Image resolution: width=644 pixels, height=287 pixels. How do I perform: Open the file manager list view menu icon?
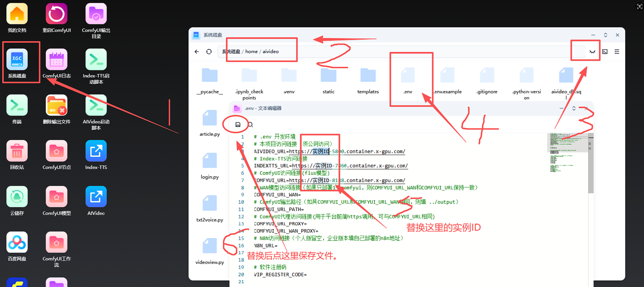[x=617, y=52]
